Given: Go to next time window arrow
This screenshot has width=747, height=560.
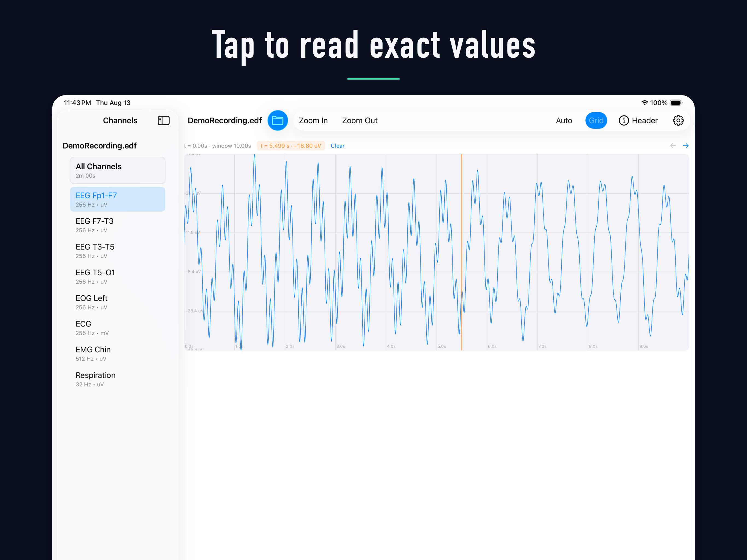Looking at the screenshot, I should coord(685,145).
